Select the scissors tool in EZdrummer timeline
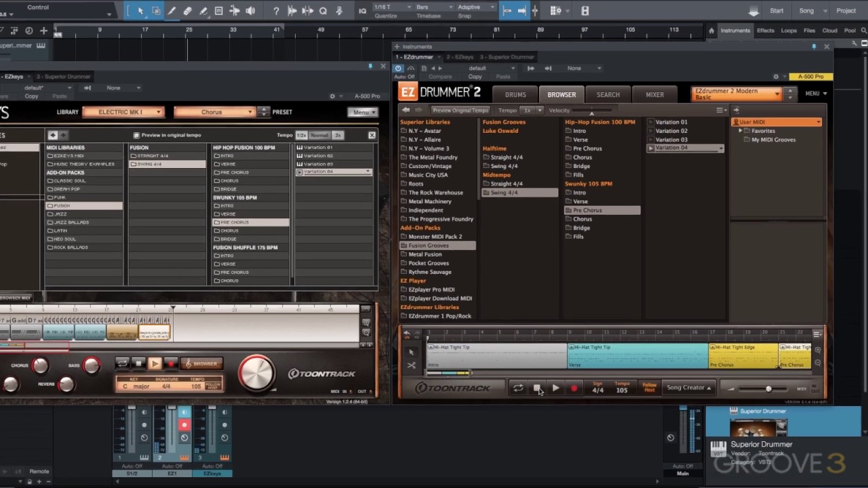Image resolution: width=868 pixels, height=488 pixels. tap(412, 365)
